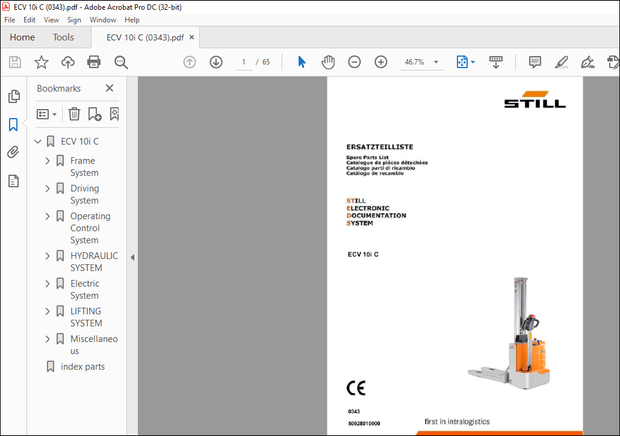620x436 pixels.
Task: Switch to the Home tab
Action: [22, 38]
